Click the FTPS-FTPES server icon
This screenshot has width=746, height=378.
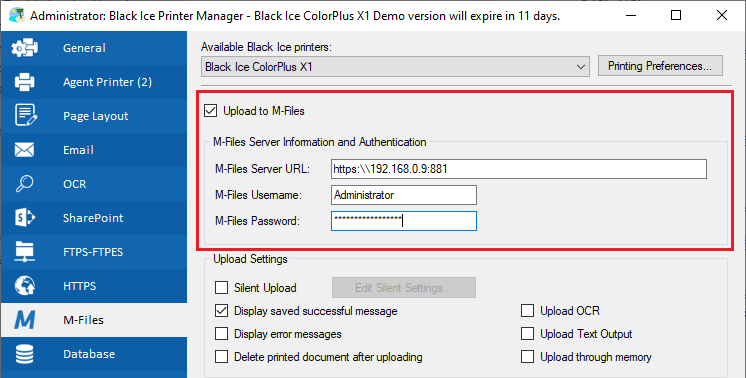(24, 252)
